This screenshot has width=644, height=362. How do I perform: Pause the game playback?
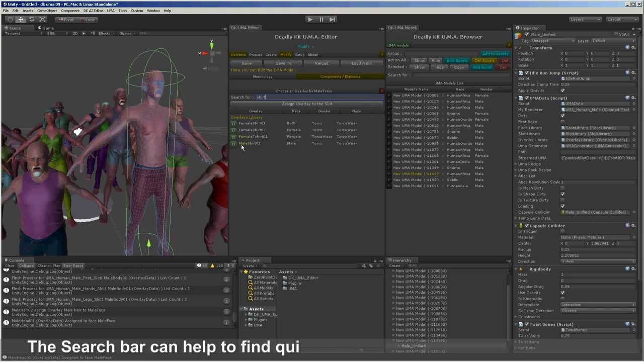321,19
